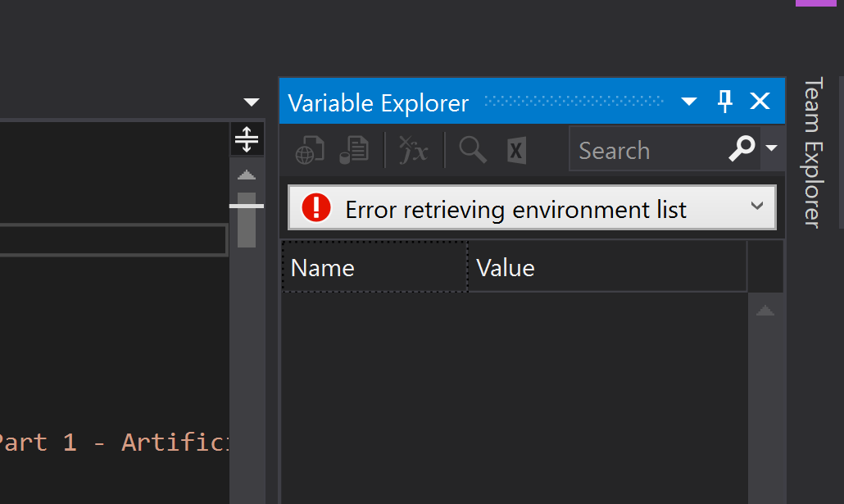Click the fx function toolbar icon
844x504 pixels.
tap(413, 150)
